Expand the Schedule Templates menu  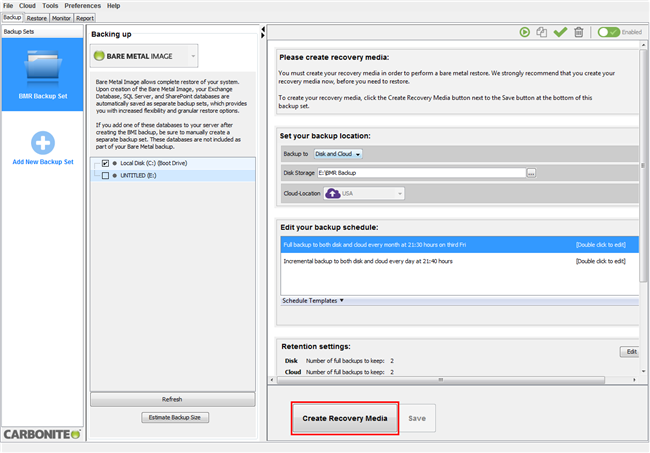click(x=313, y=300)
